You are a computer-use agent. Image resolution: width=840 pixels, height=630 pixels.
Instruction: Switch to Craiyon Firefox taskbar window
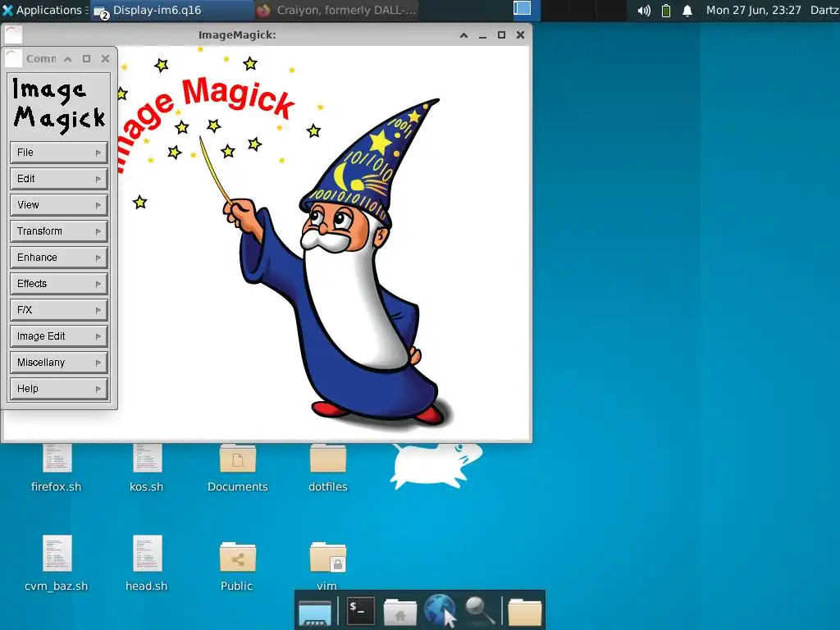(336, 10)
